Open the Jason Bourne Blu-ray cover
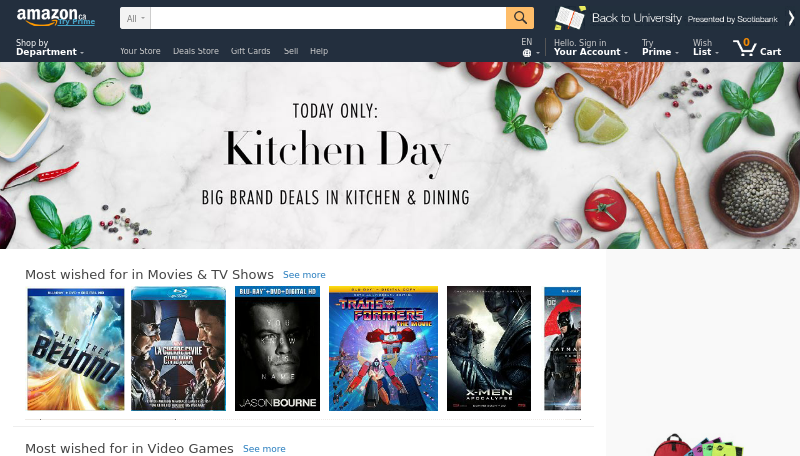 pos(277,348)
